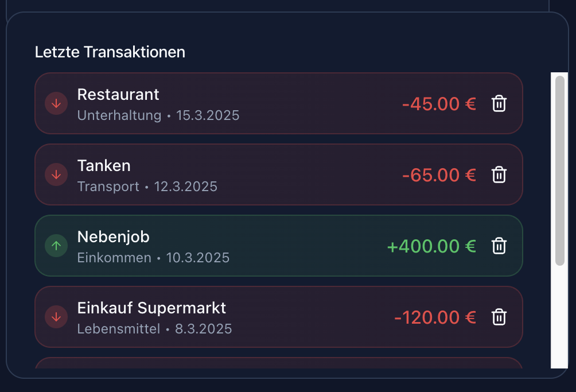The width and height of the screenshot is (576, 392).
Task: Click the expense arrow icon beside Tanken
Action: click(x=56, y=175)
